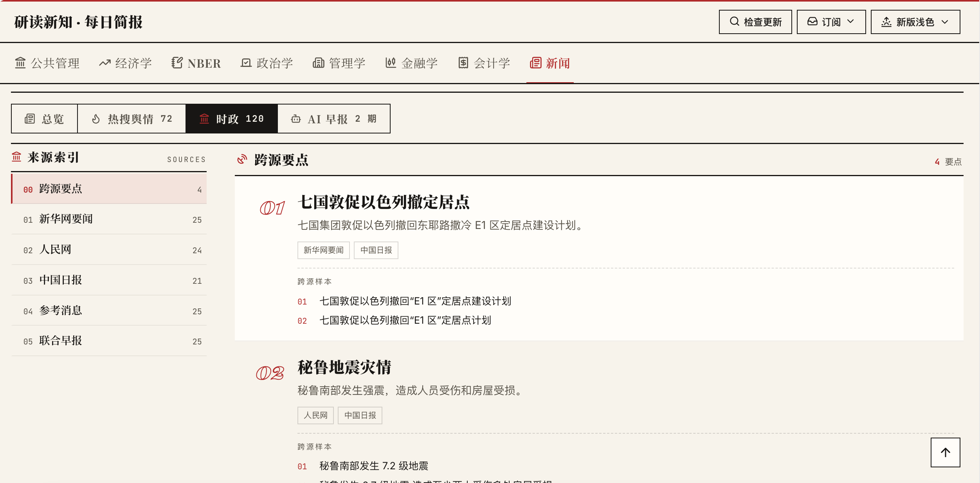Viewport: 980px width, 483px height.
Task: Click the theme icon beside 新版浅色
Action: [x=886, y=22]
